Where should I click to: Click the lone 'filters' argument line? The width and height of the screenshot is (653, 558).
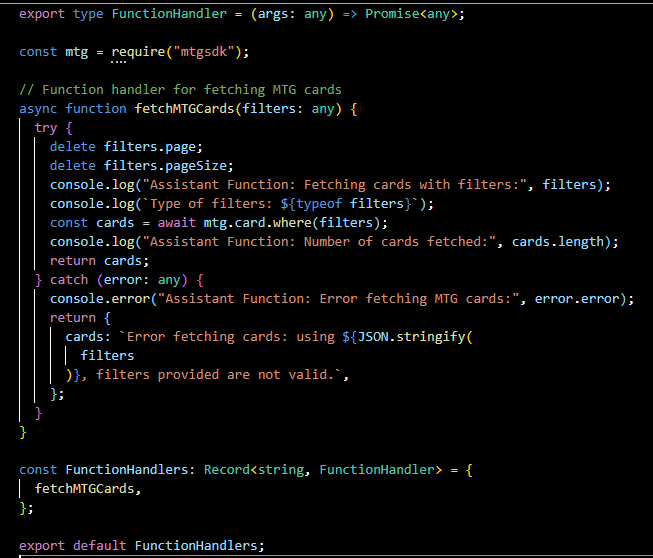pos(107,356)
